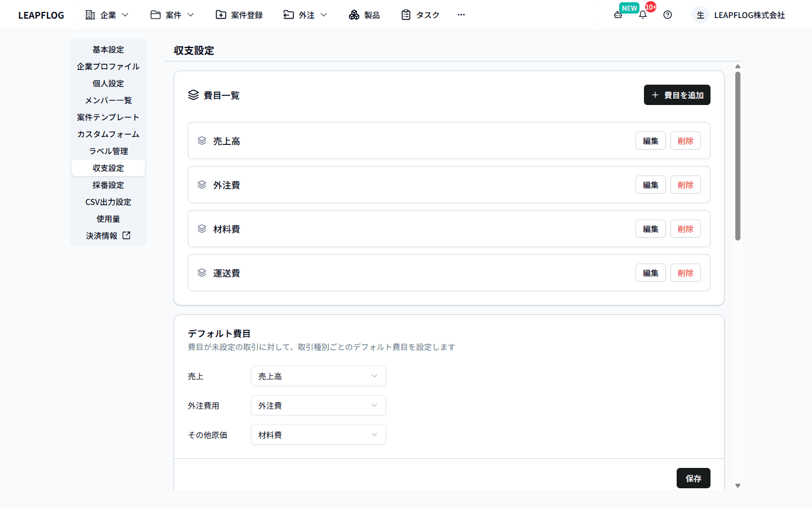Delete the 運送費 item

[686, 273]
